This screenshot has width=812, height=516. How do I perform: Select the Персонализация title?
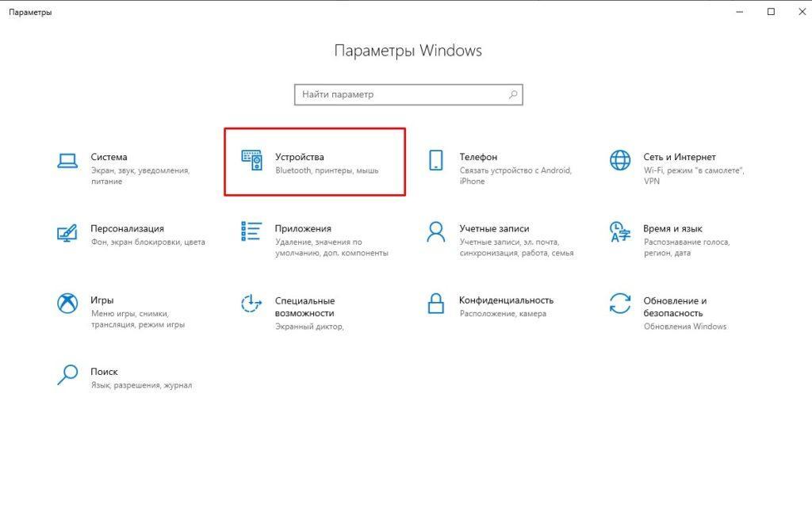coord(127,229)
